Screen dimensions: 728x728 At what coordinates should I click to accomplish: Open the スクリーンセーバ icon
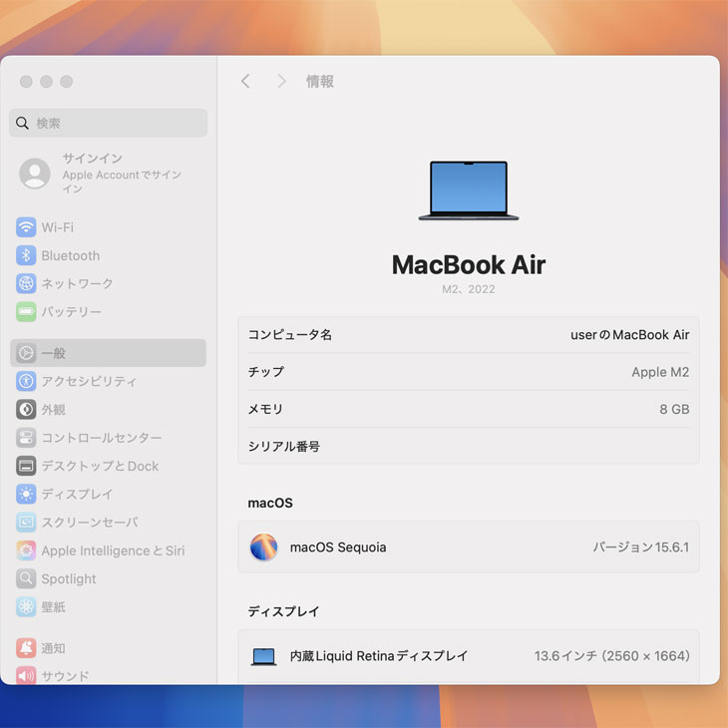point(26,523)
